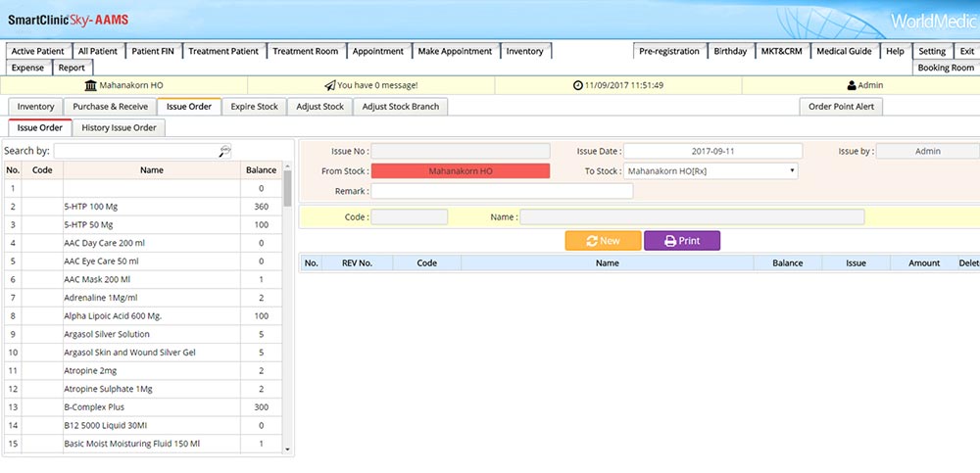Open the To Stock dropdown
Image resolution: width=980 pixels, height=473 pixels.
pos(710,171)
